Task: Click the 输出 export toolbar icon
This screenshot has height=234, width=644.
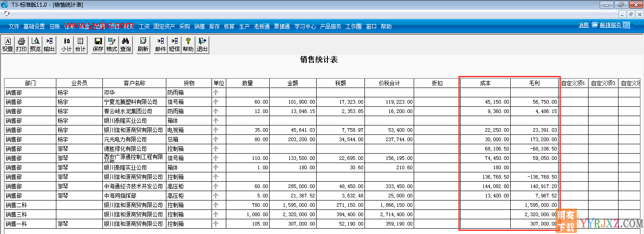Action: tap(49, 45)
